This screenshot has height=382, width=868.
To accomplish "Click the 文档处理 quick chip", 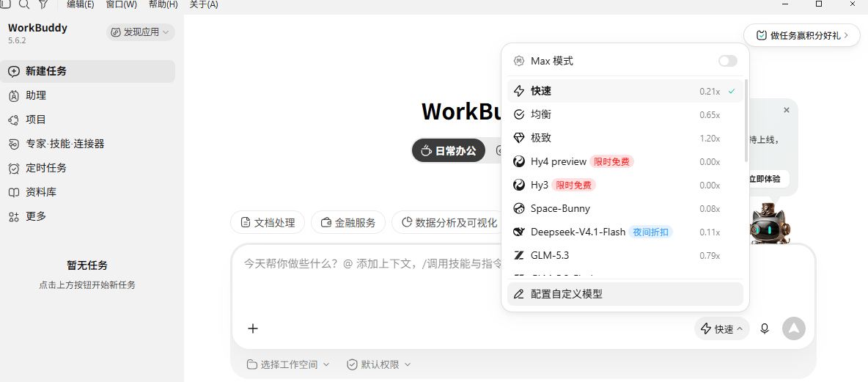I will point(268,223).
